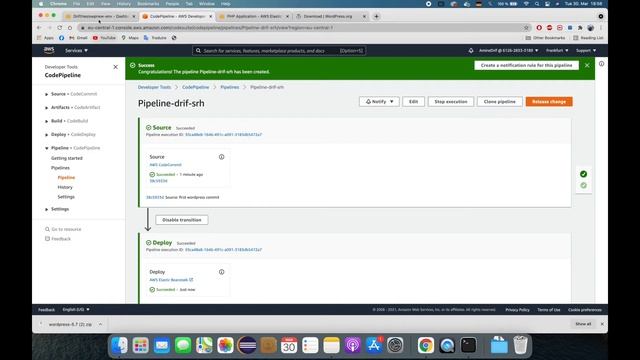Reload the page in Chrome

coord(60,27)
